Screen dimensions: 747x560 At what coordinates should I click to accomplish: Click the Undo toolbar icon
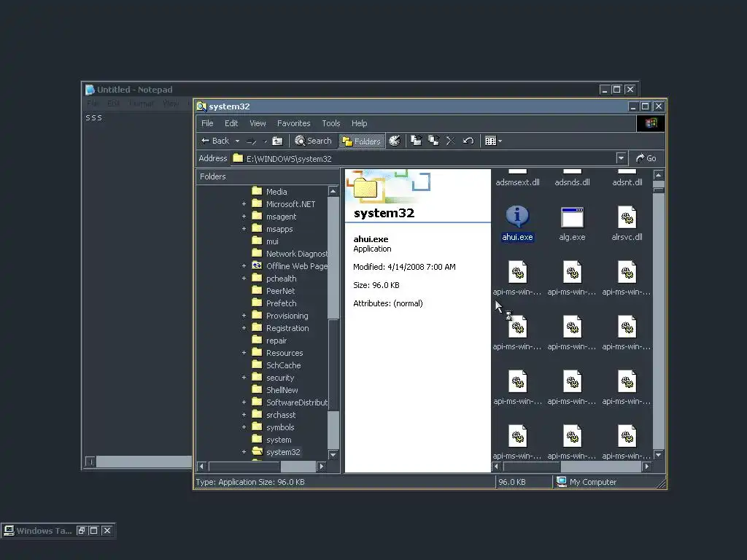coord(468,141)
